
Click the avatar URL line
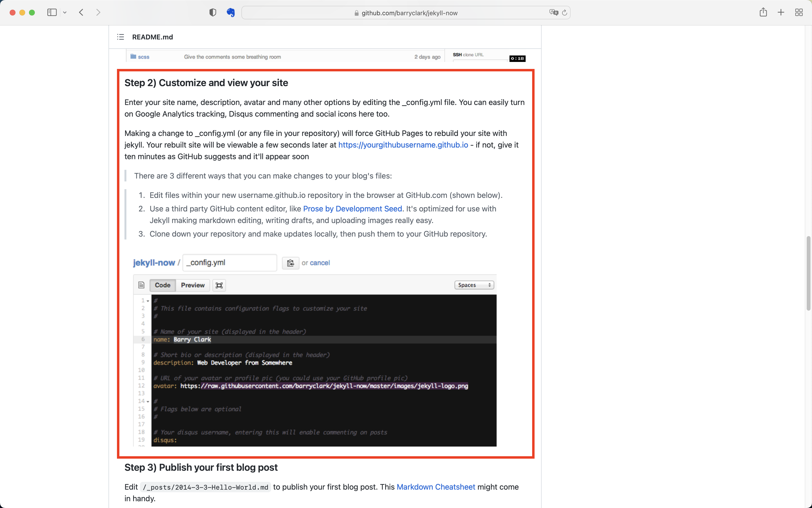point(311,386)
